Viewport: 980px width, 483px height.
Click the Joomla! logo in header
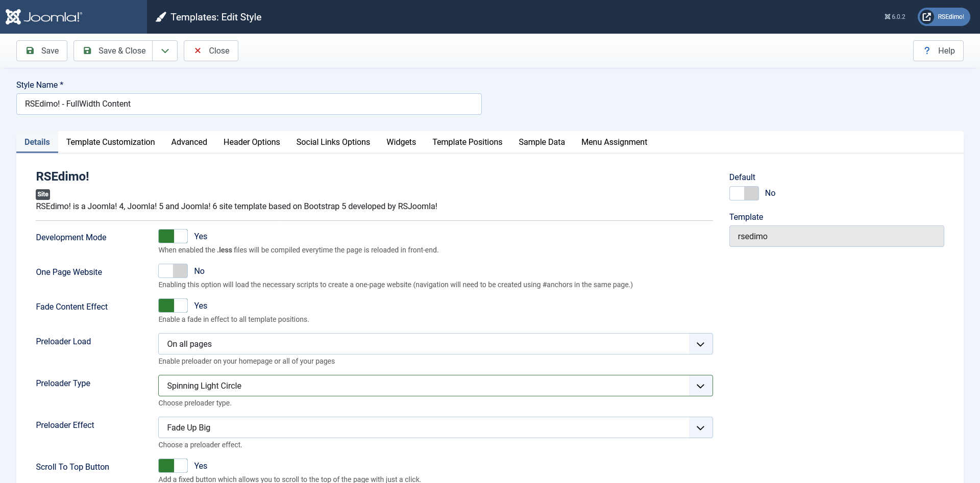pyautogui.click(x=44, y=17)
